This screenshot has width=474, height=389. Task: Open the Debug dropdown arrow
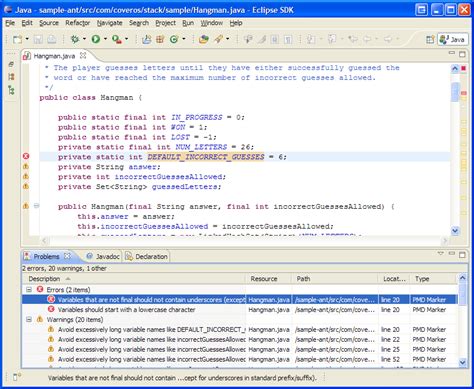click(x=84, y=39)
